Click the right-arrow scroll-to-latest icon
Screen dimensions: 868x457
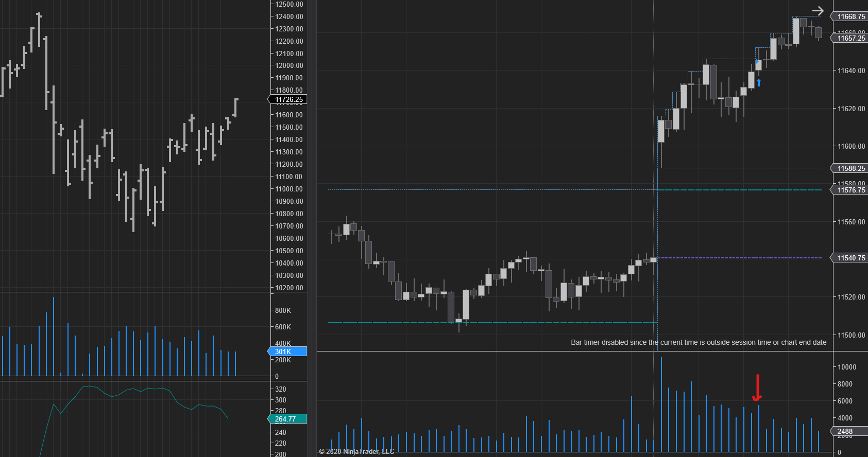point(818,11)
